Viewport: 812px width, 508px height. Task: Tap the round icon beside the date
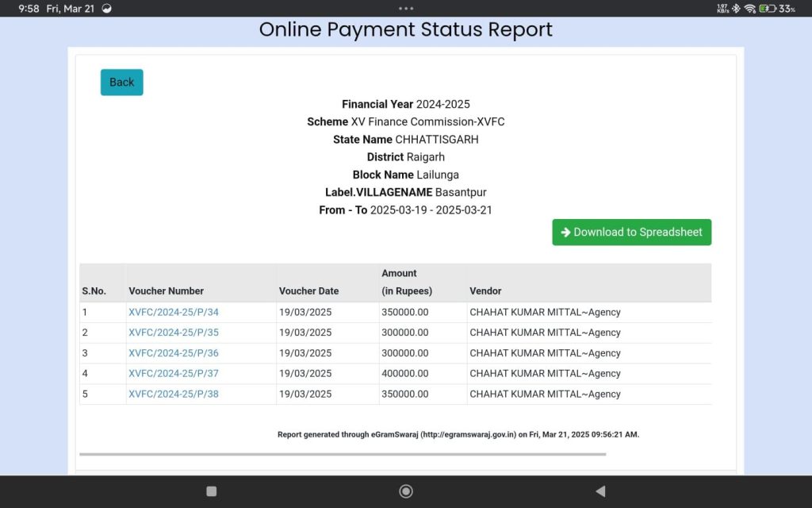tap(107, 9)
